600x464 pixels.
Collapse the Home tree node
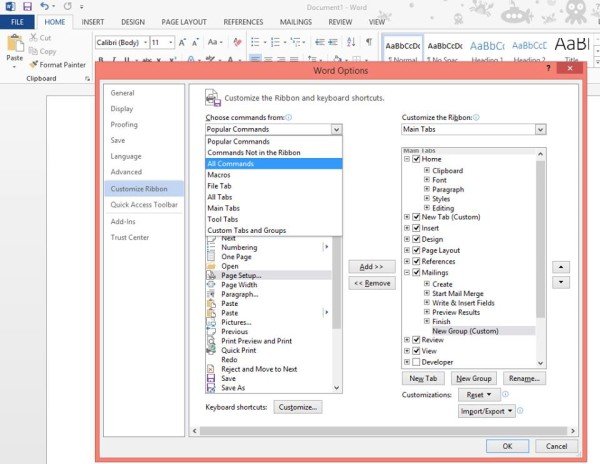pyautogui.click(x=407, y=159)
